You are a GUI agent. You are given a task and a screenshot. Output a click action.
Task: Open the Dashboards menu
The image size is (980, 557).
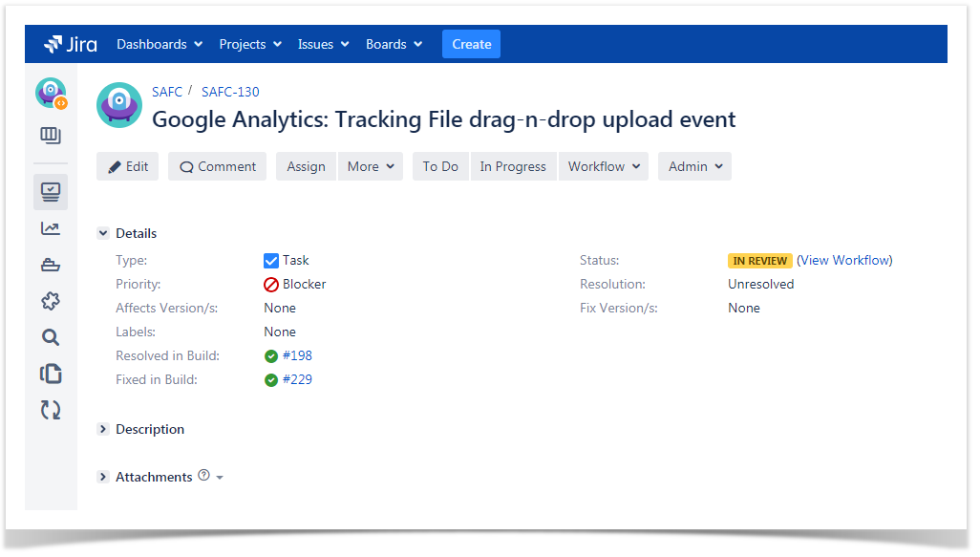160,44
